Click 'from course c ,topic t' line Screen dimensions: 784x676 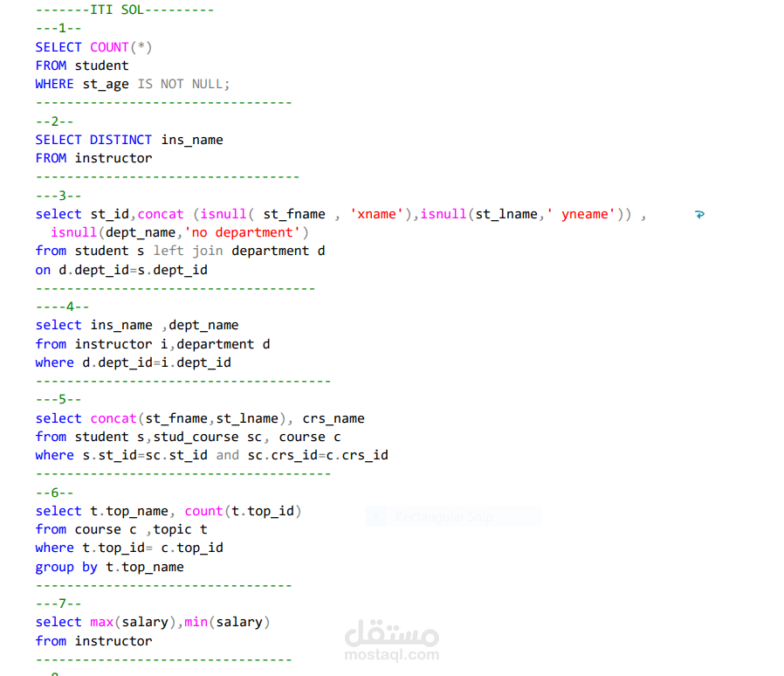pos(121,529)
